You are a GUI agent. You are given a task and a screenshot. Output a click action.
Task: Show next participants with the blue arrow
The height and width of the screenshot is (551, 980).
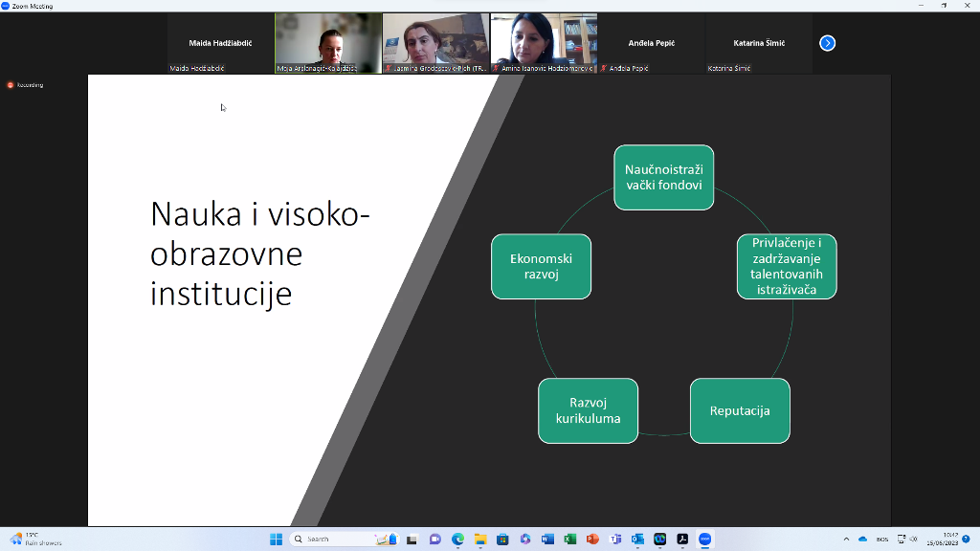[x=828, y=43]
